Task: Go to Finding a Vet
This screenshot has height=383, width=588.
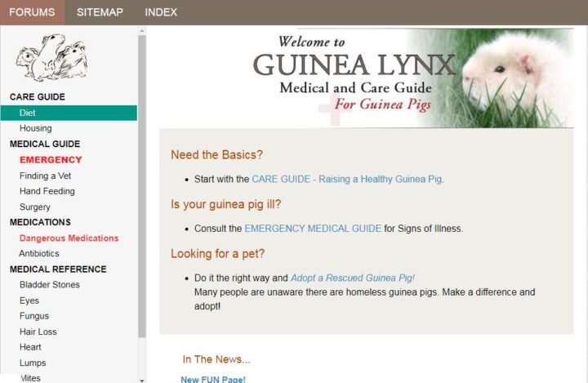Action: click(45, 176)
